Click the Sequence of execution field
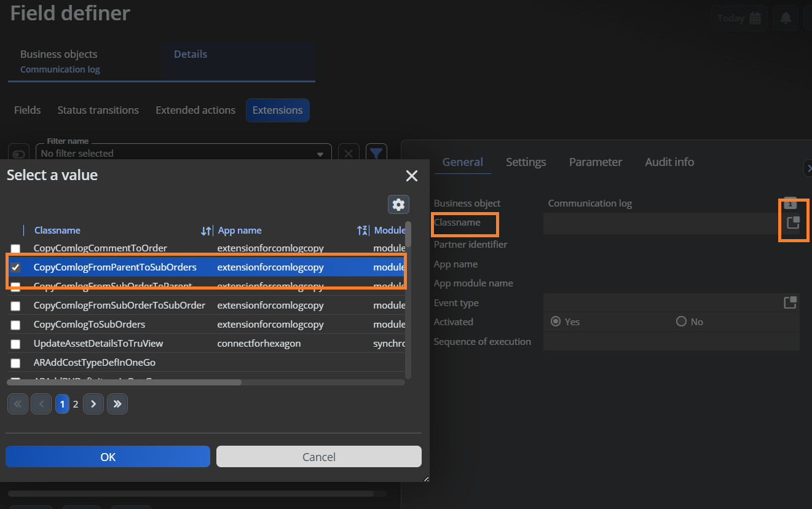The image size is (812, 509). click(x=671, y=341)
